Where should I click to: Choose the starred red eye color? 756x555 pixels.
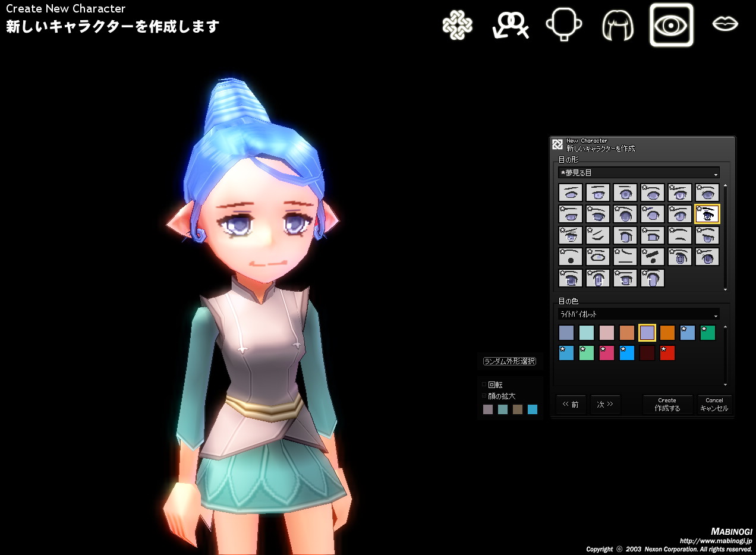pos(667,353)
